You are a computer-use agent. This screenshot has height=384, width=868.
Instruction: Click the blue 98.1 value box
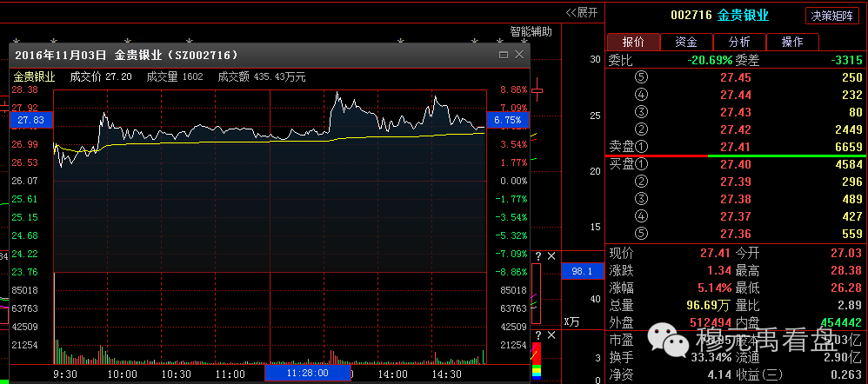point(583,271)
